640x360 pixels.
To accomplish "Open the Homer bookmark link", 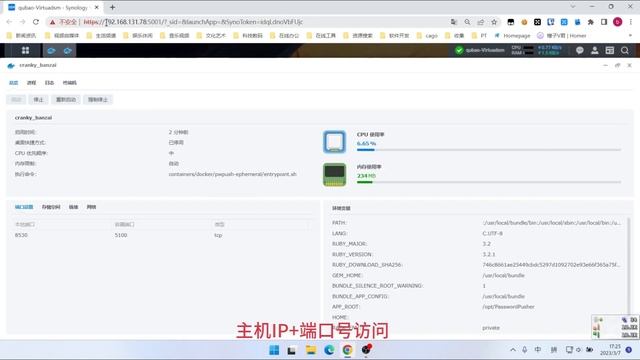I will [562, 36].
